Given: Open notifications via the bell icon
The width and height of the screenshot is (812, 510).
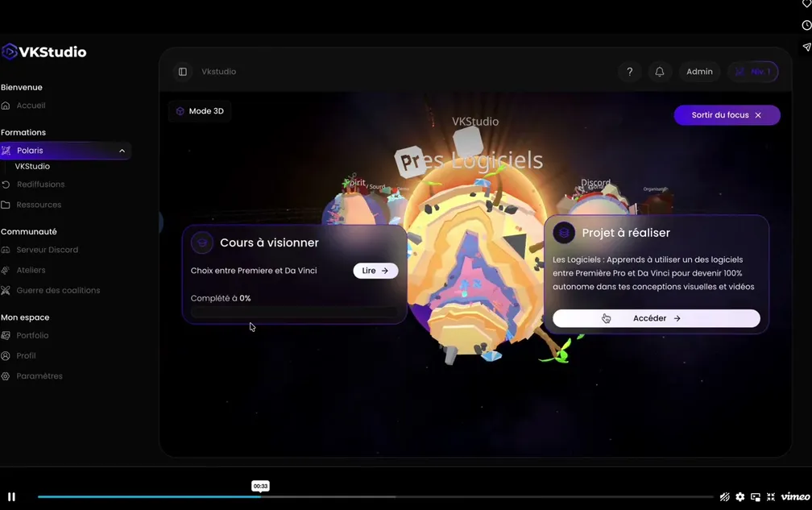Looking at the screenshot, I should pyautogui.click(x=659, y=72).
